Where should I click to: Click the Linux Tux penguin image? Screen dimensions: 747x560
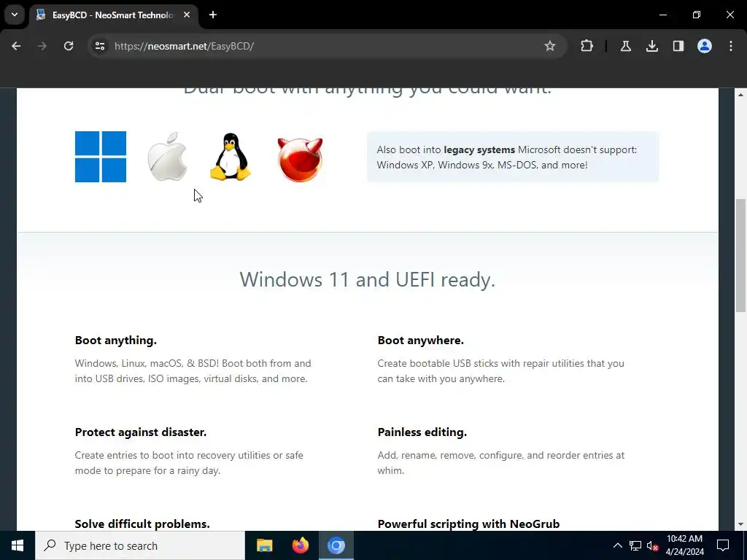tap(231, 157)
